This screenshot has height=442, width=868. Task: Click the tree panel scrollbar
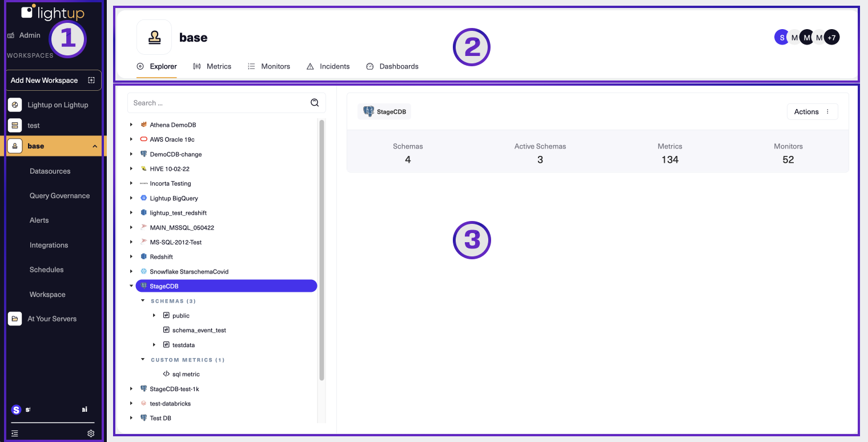[322, 250]
